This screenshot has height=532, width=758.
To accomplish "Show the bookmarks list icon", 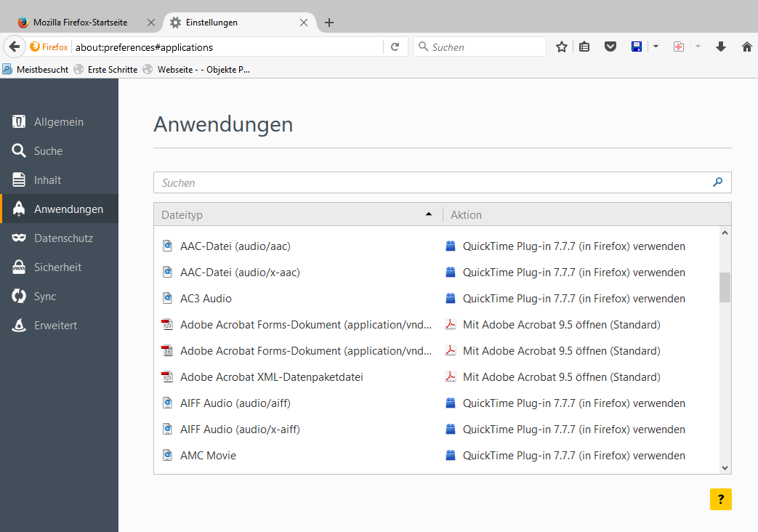I will click(x=586, y=47).
